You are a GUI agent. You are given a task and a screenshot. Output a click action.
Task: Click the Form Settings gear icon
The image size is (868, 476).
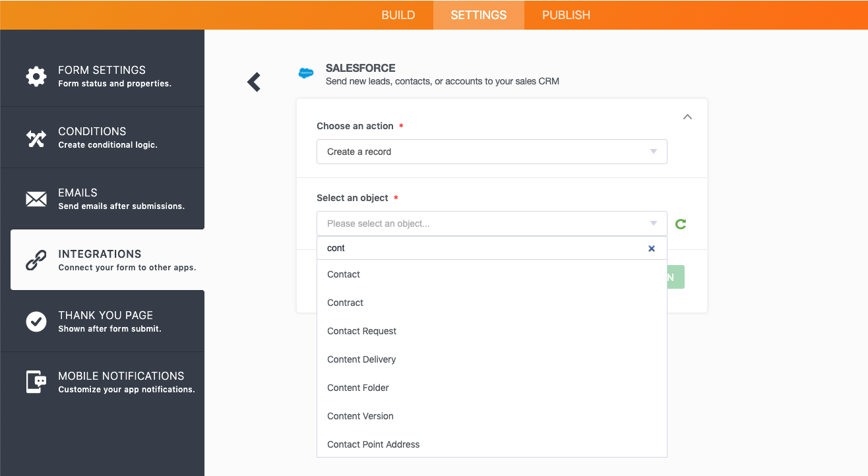coord(36,76)
